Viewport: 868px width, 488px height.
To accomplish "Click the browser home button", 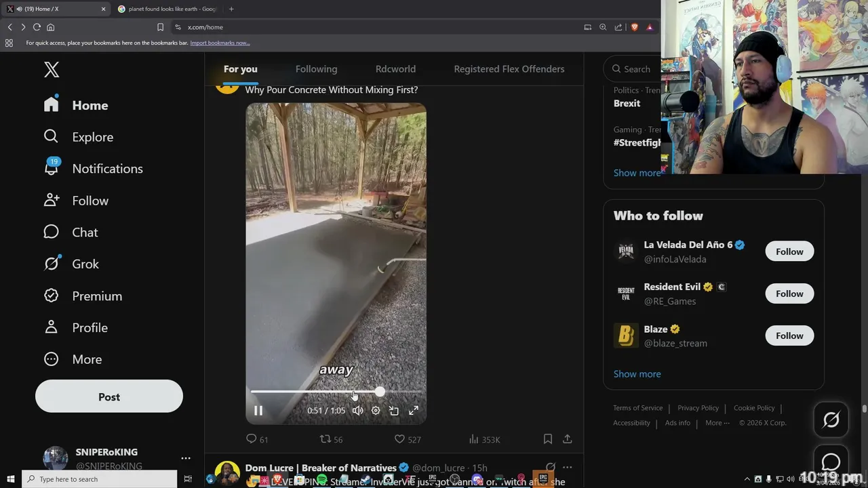I will click(x=50, y=27).
